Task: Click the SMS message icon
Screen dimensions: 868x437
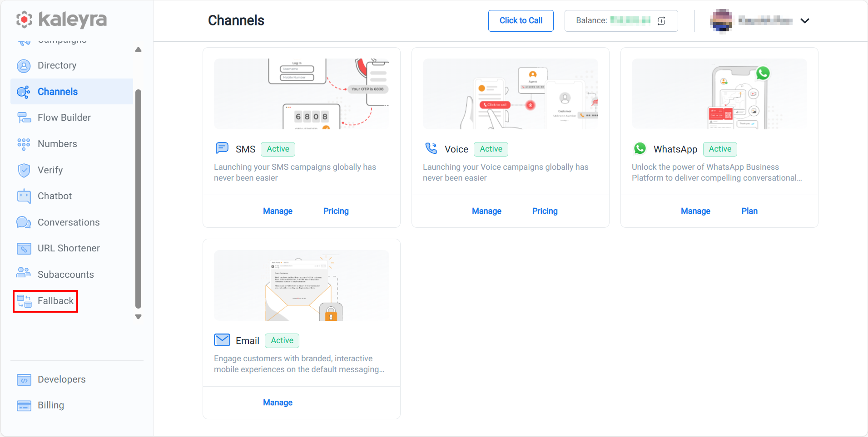Action: [x=222, y=148]
